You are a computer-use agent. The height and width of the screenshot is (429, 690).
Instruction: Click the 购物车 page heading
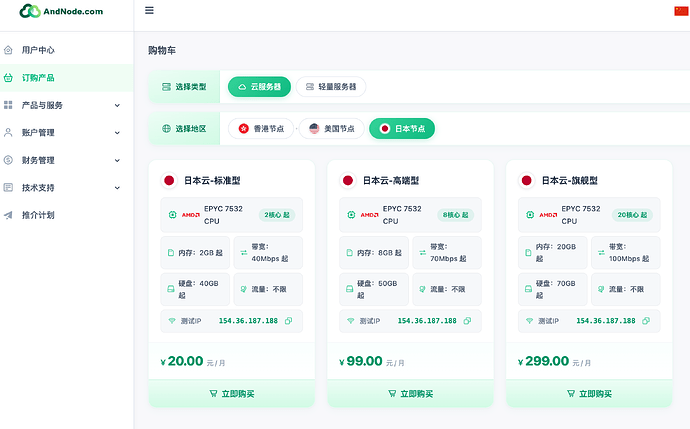point(162,51)
